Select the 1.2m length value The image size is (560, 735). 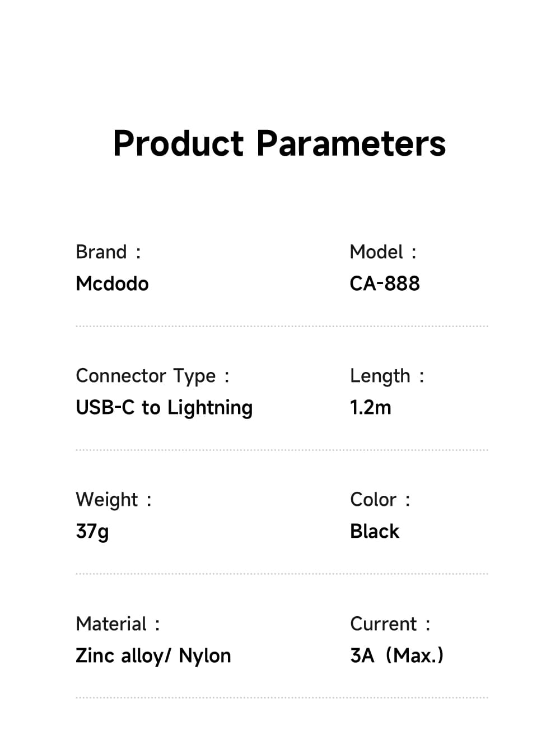pos(371,408)
